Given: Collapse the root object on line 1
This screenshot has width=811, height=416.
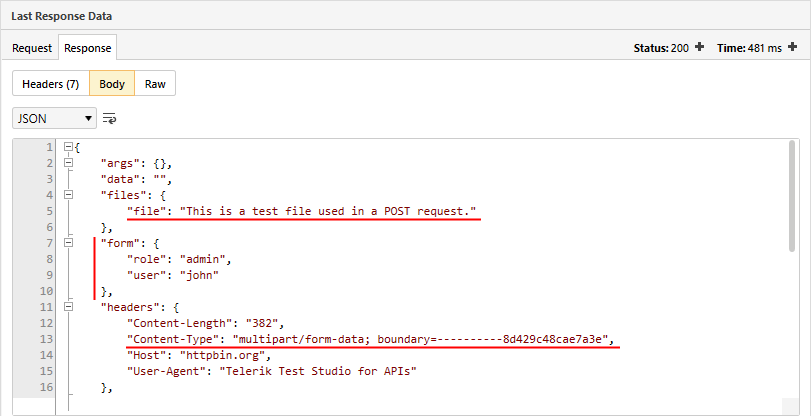Looking at the screenshot, I should pyautogui.click(x=68, y=147).
